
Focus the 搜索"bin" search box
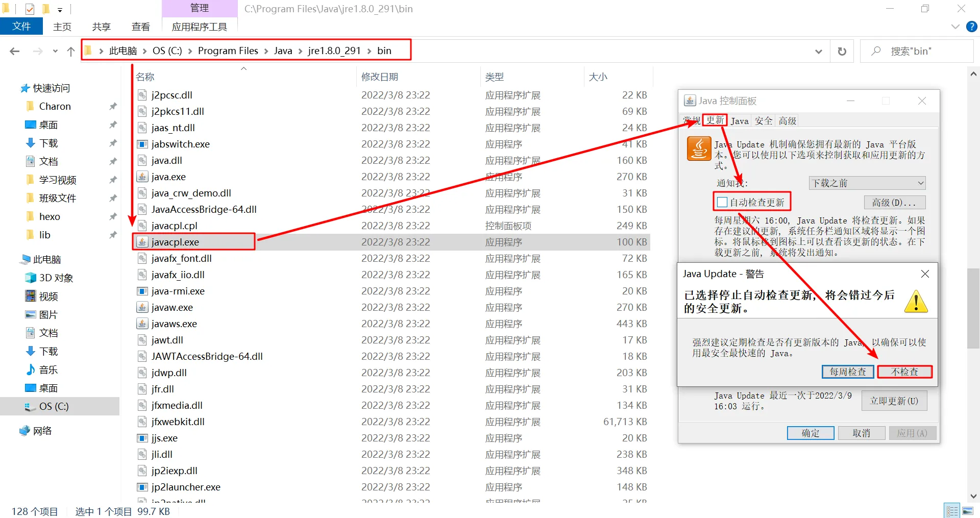(917, 51)
